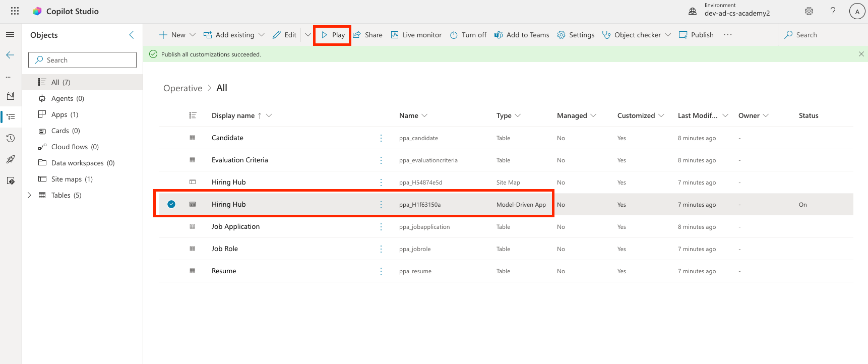Open the app launcher waffle grid

click(15, 11)
